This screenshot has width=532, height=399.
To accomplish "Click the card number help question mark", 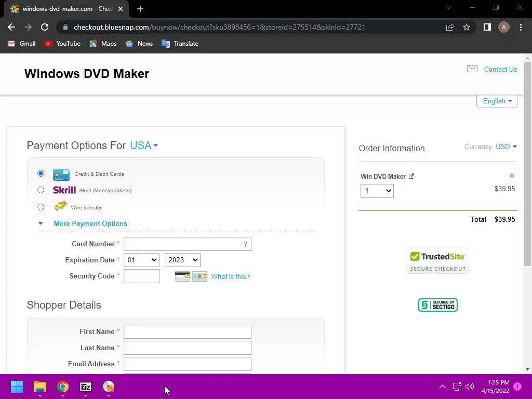I will click(x=245, y=244).
